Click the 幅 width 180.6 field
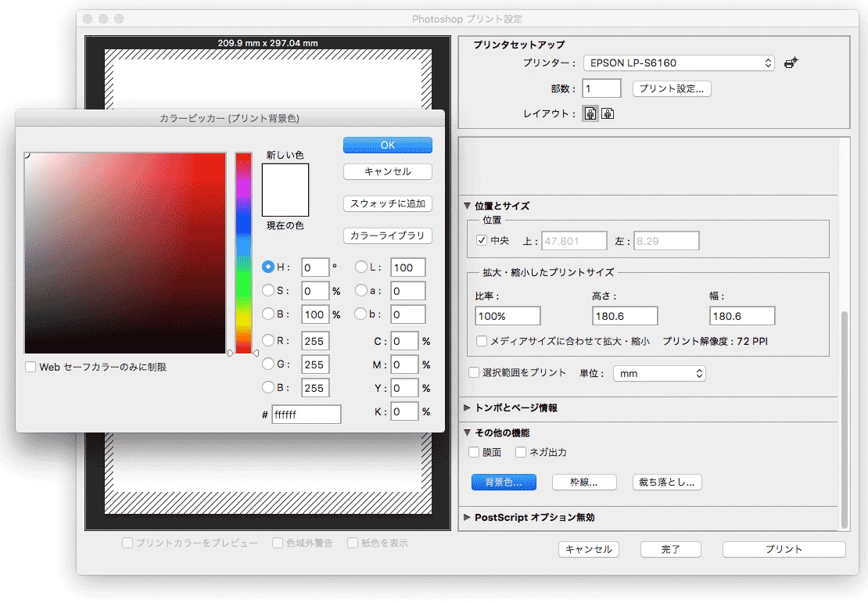The image size is (868, 603). [x=742, y=316]
